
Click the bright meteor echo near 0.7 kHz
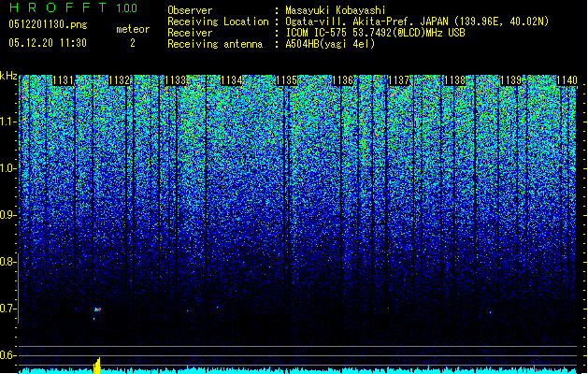point(97,309)
